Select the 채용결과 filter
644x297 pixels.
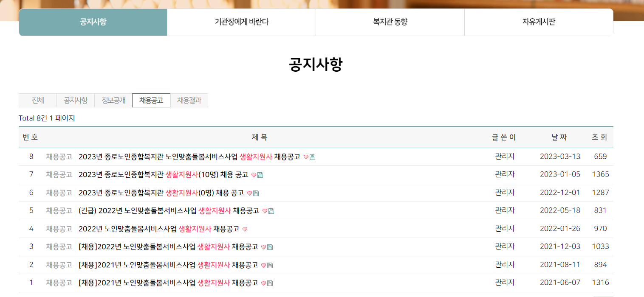(x=189, y=100)
